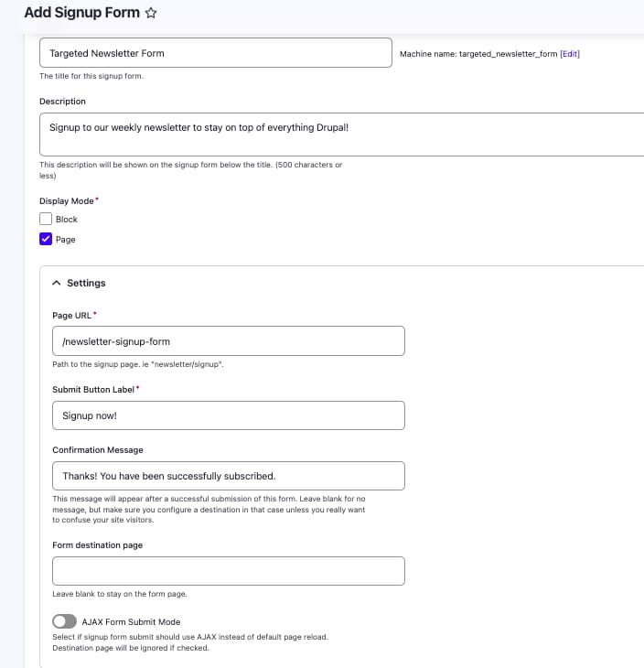The height and width of the screenshot is (668, 644).
Task: Collapse the Settings section chevron
Action: click(57, 284)
